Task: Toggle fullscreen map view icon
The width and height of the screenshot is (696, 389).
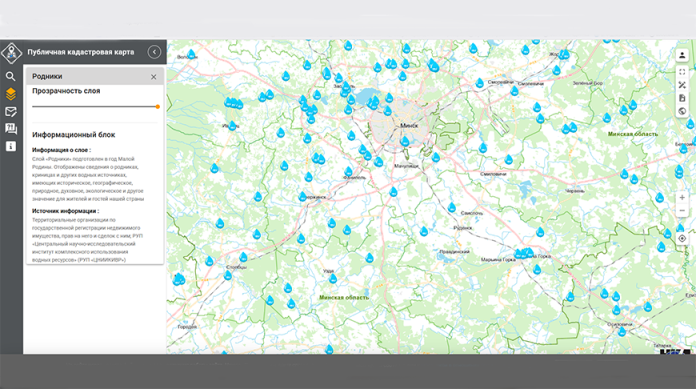Action: pyautogui.click(x=682, y=72)
